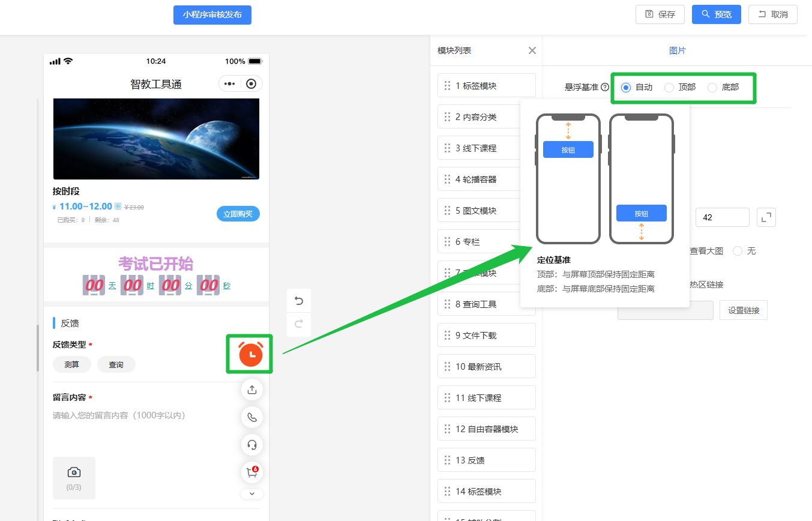812x521 pixels.
Task: Click the orange alarm clock floating icon
Action: (x=251, y=354)
